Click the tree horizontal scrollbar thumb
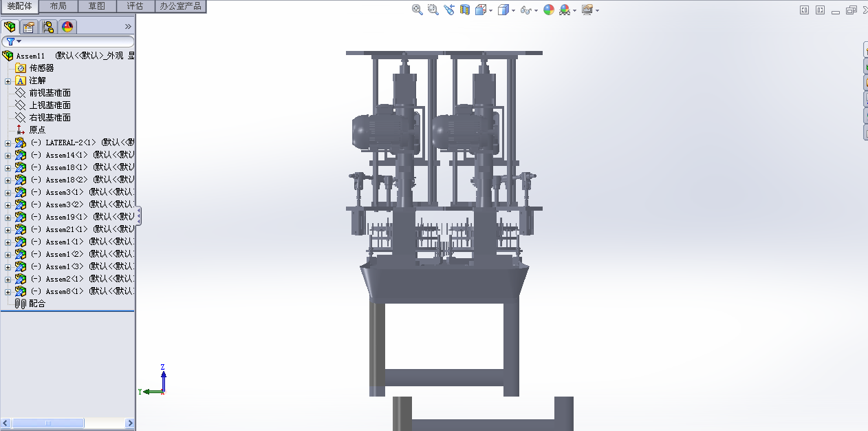Viewport: 868px width, 431px height. pos(48,423)
